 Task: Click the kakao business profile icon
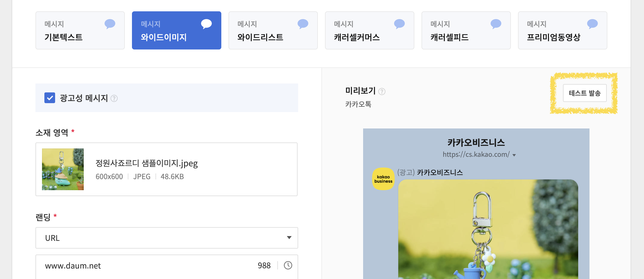pyautogui.click(x=383, y=179)
